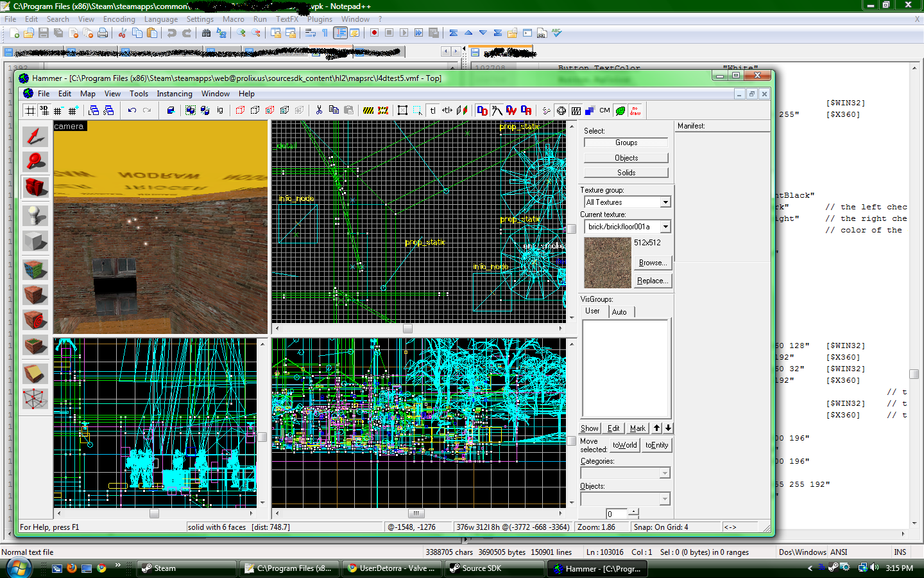The height and width of the screenshot is (578, 924).
Task: Click the numeric field showing 0
Action: point(617,514)
